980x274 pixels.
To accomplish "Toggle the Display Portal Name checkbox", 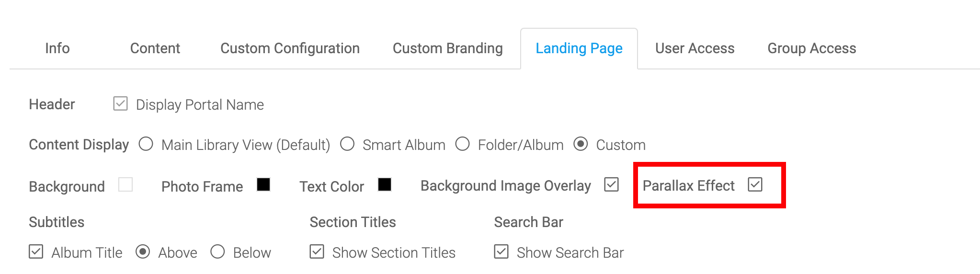I will (120, 104).
